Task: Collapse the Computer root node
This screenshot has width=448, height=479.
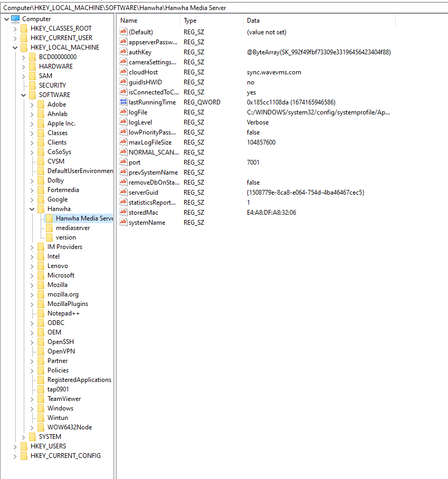Action: 6,19
